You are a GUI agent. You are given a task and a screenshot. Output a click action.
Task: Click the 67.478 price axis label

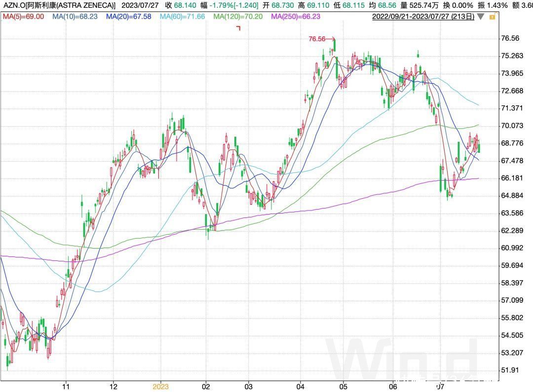point(512,161)
